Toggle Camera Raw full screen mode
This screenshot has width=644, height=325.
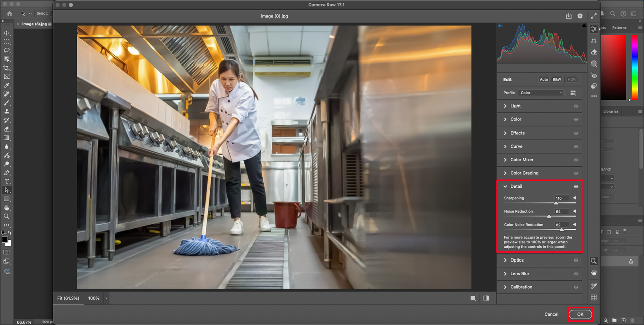pyautogui.click(x=594, y=16)
